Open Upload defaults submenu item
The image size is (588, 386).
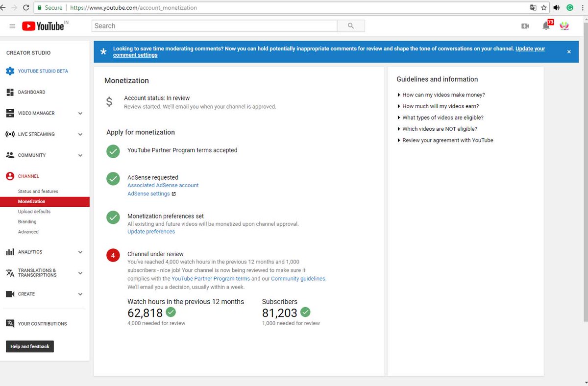[x=34, y=212]
